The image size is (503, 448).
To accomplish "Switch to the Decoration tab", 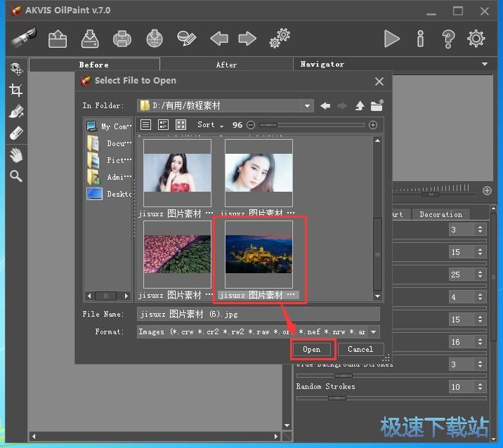I will tap(440, 214).
